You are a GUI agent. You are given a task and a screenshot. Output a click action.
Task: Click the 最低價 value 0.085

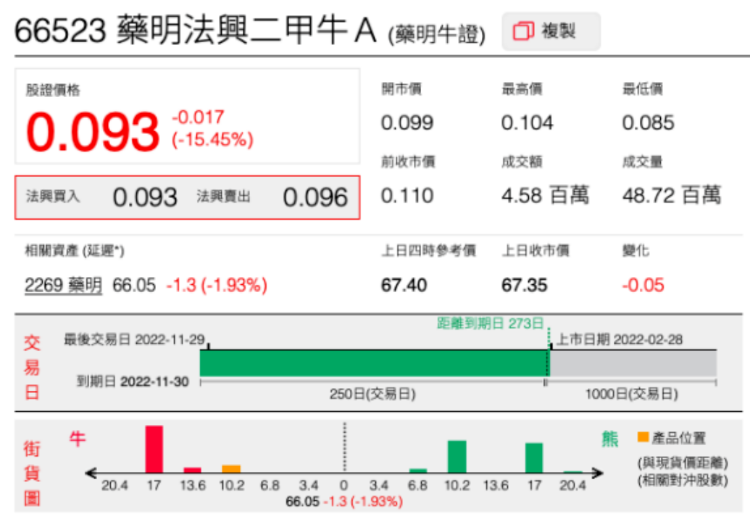(648, 123)
